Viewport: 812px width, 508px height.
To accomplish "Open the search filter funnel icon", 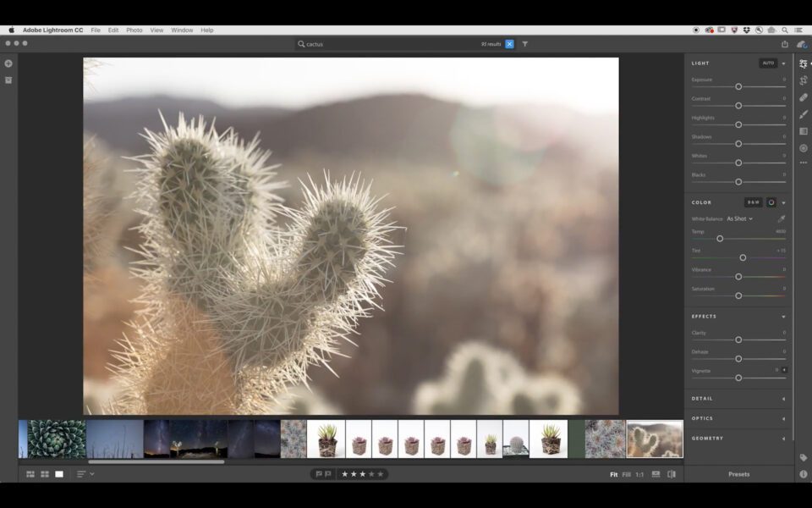I will coord(524,44).
